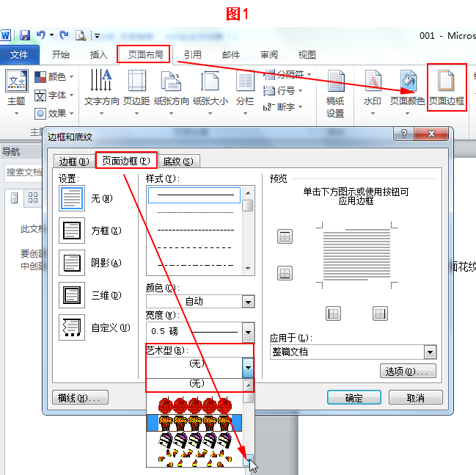Open the Print Preview magnifier icon
The image size is (476, 475).
81,35
